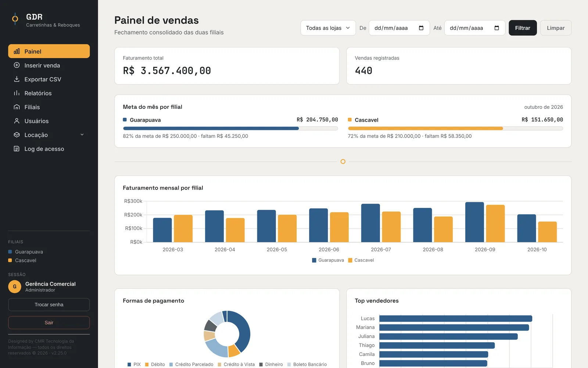The height and width of the screenshot is (368, 588).
Task: Open the Todas as lojas dropdown
Action: pyautogui.click(x=328, y=28)
